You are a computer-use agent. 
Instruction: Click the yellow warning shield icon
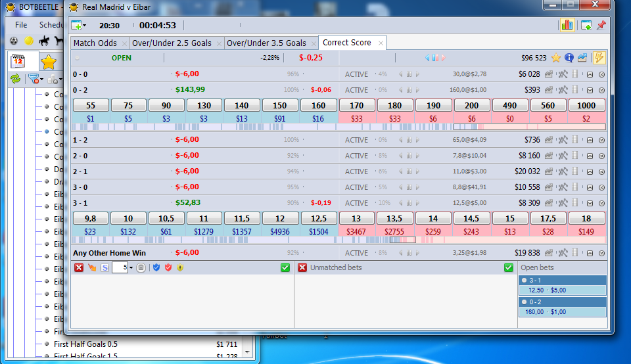click(180, 267)
